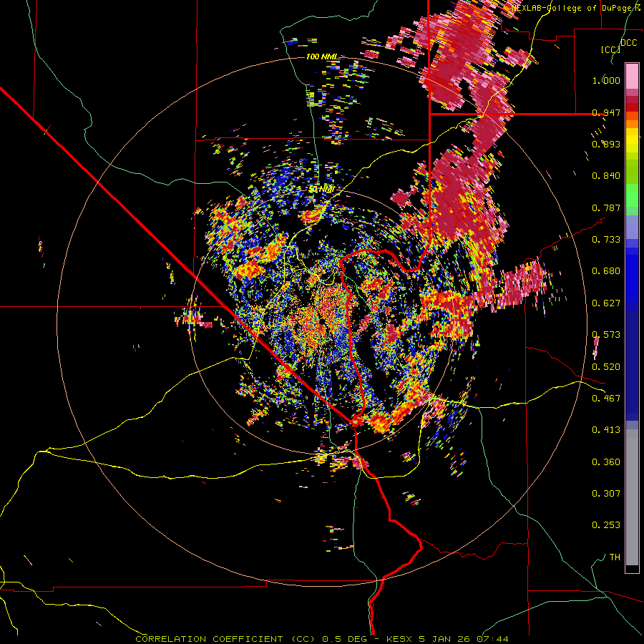Click the 5 JAN 26 date in the caption

pos(444,639)
